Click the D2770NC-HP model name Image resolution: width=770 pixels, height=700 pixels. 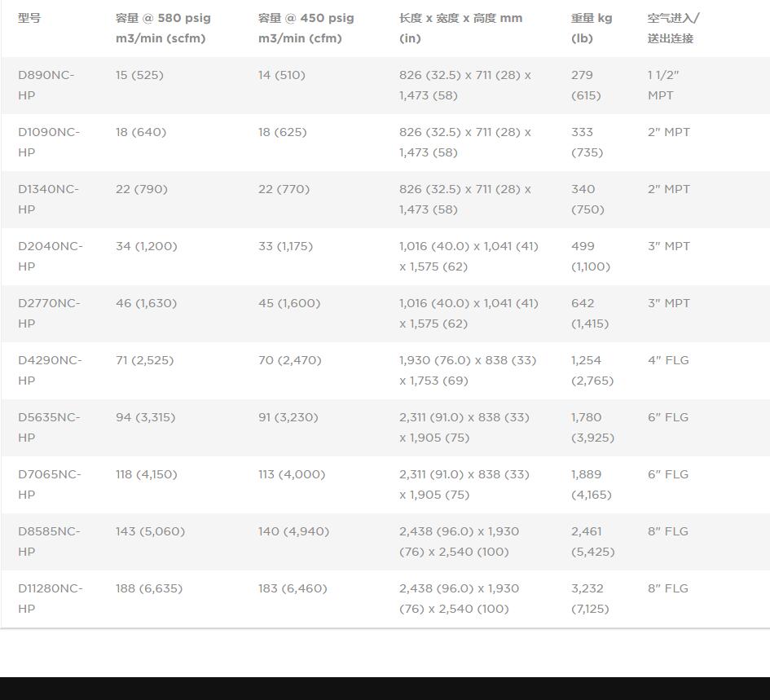pos(49,313)
